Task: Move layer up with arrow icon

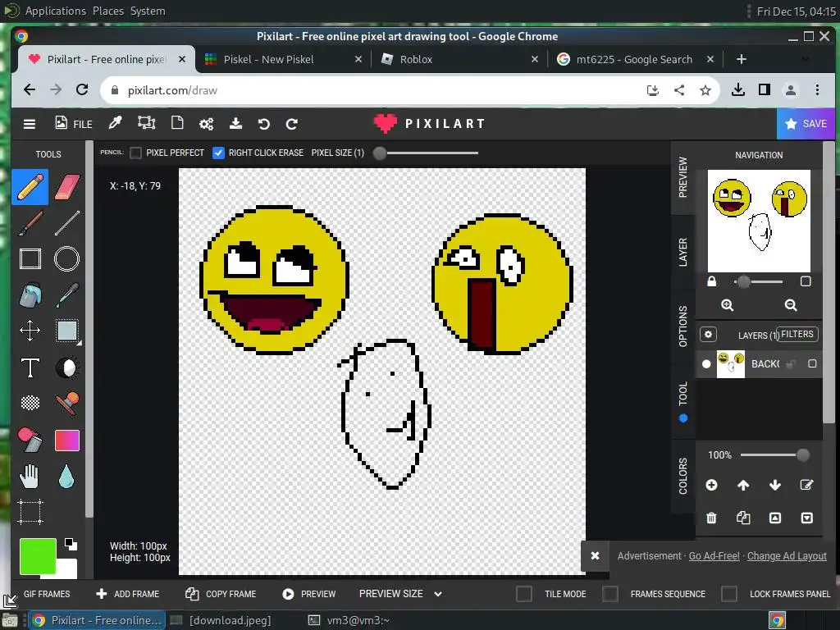Action: tap(743, 486)
